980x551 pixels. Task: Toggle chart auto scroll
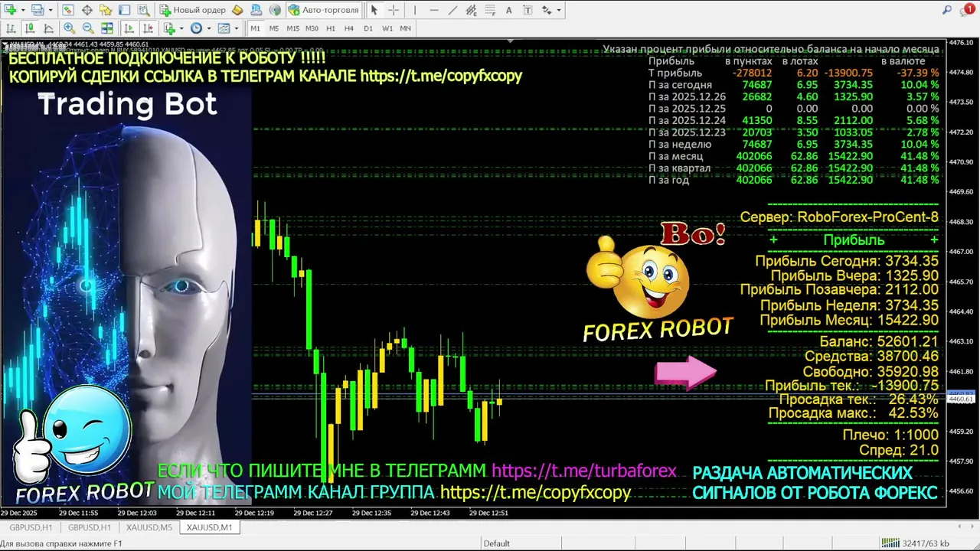[129, 28]
